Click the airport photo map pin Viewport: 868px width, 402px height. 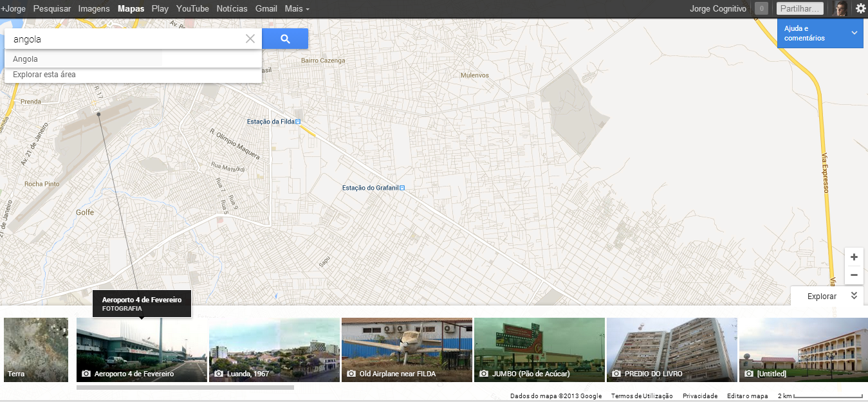[98, 114]
